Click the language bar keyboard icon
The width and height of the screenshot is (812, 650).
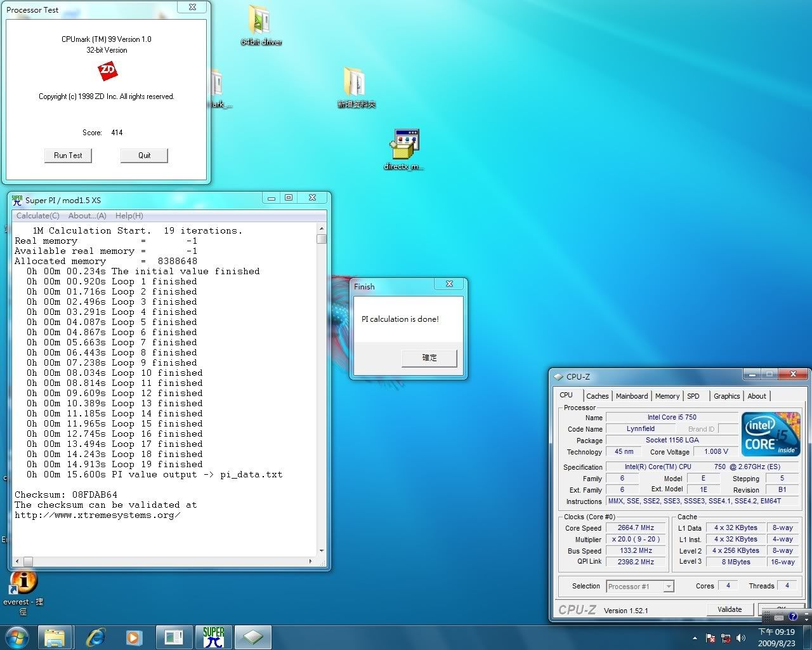[779, 617]
